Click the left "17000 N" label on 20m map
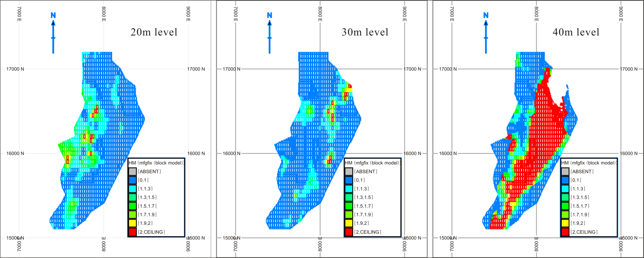 tap(15, 69)
